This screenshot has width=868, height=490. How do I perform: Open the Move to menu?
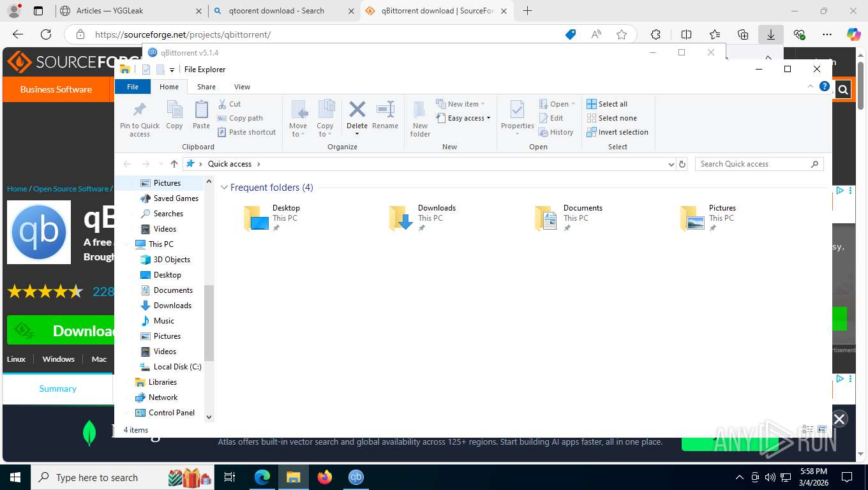click(298, 119)
